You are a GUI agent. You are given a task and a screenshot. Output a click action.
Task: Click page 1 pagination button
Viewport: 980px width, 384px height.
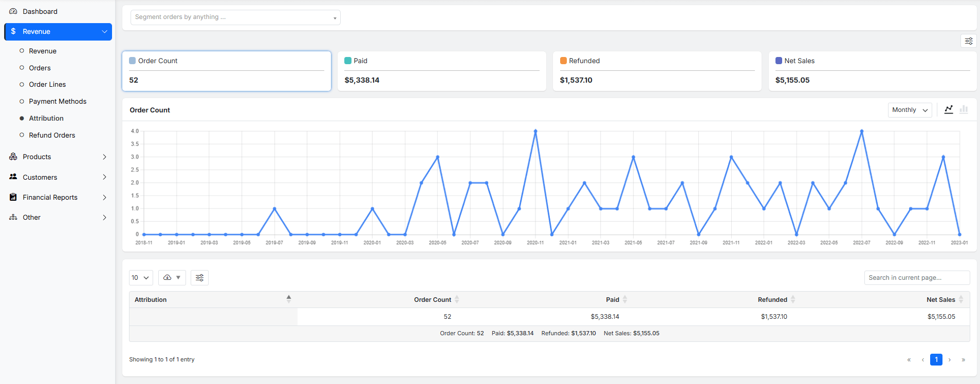tap(936, 359)
